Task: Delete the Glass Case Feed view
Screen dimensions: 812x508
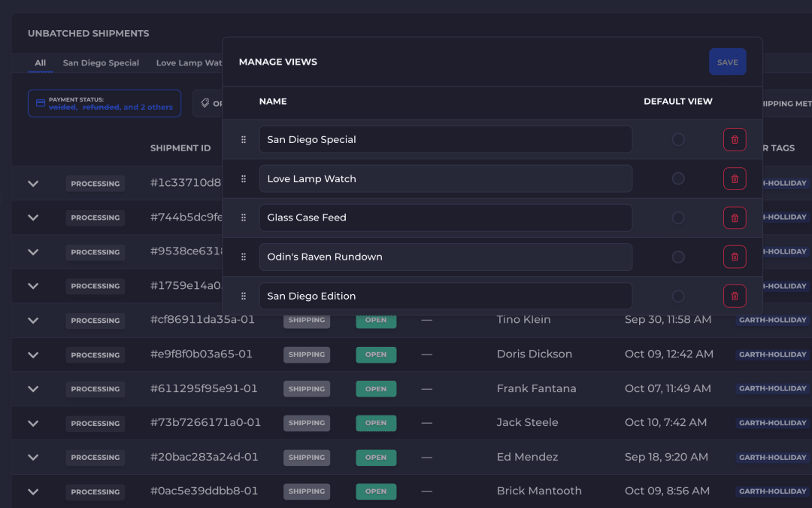Action: [735, 217]
